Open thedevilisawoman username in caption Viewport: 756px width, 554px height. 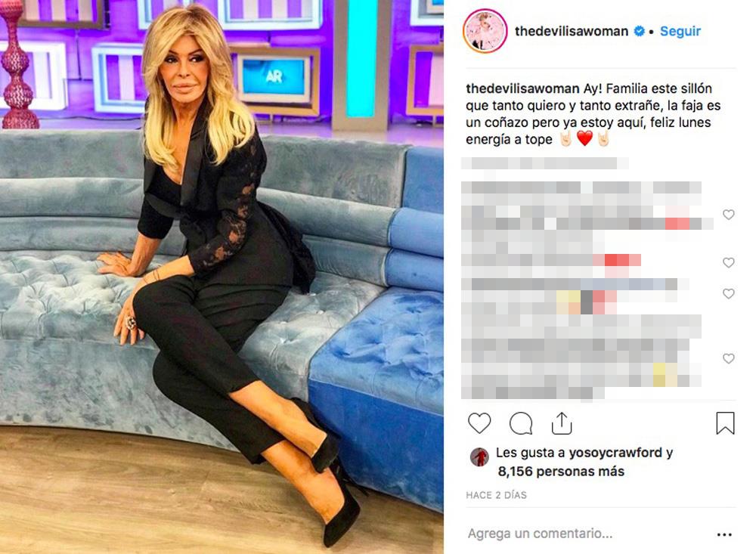tap(522, 88)
